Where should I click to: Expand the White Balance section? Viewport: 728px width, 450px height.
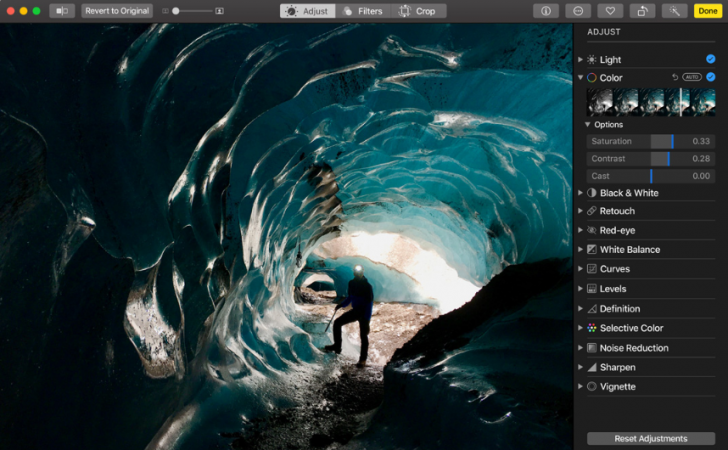pyautogui.click(x=580, y=249)
